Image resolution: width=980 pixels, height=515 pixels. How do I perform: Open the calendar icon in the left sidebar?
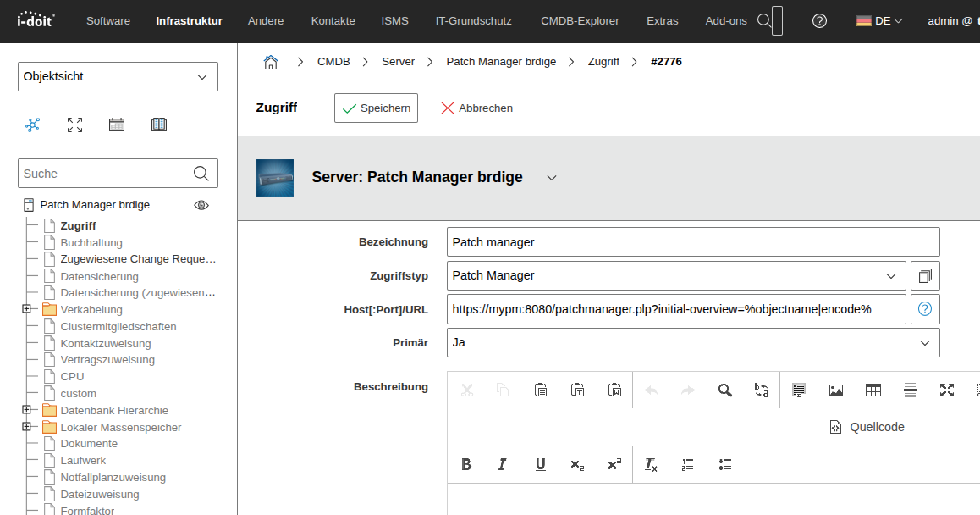click(x=116, y=125)
